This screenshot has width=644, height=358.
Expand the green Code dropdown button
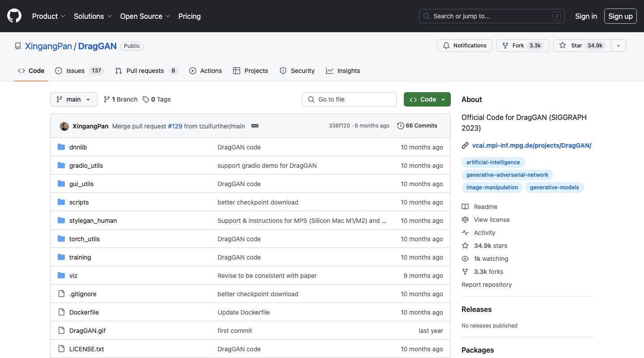[x=427, y=99]
